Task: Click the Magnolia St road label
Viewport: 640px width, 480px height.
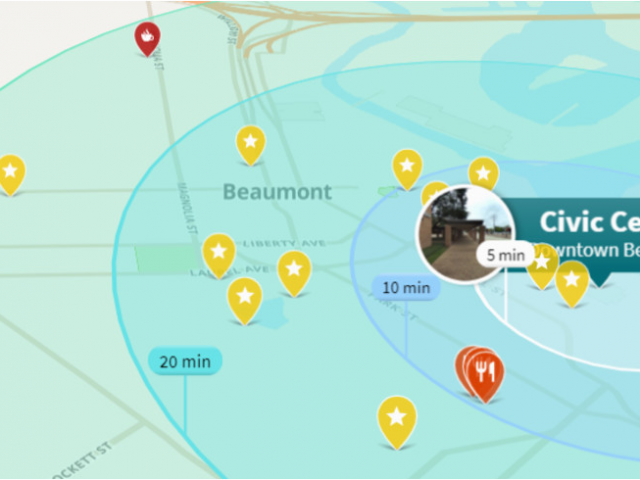Action: pyautogui.click(x=188, y=208)
